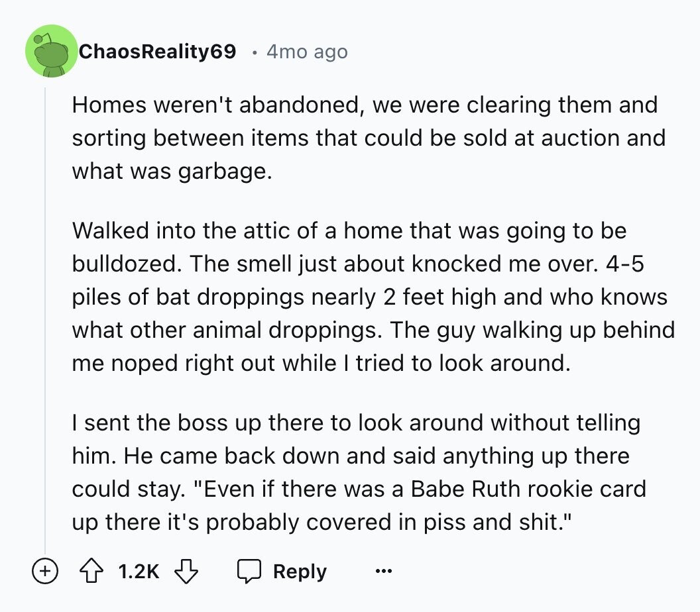Toggle the circular collapse comment icon
This screenshot has height=612, width=700.
tap(44, 571)
